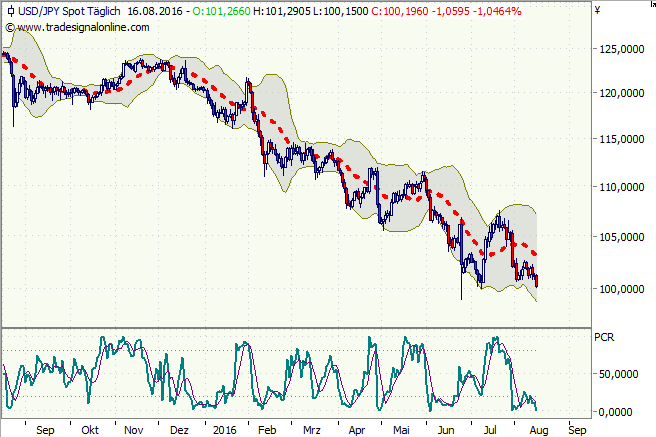656x437 pixels.
Task: Click the 120,0000 price axis label
Action: 622,93
